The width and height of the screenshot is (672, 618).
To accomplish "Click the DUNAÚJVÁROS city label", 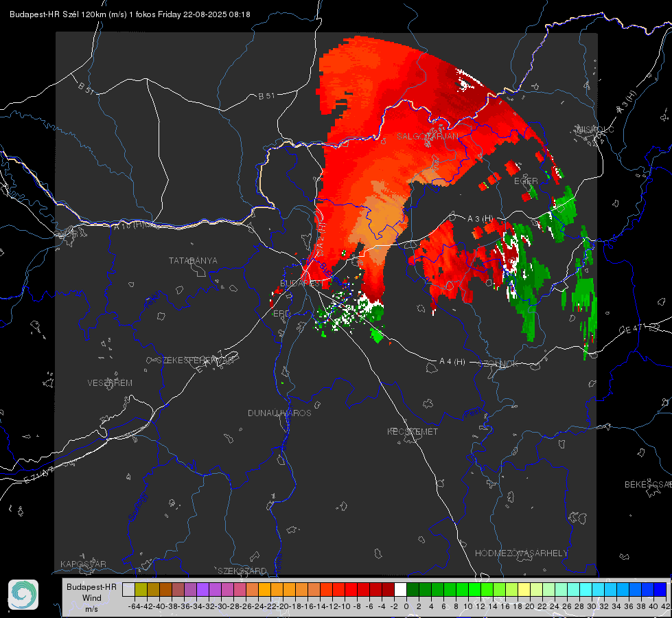I will (279, 413).
